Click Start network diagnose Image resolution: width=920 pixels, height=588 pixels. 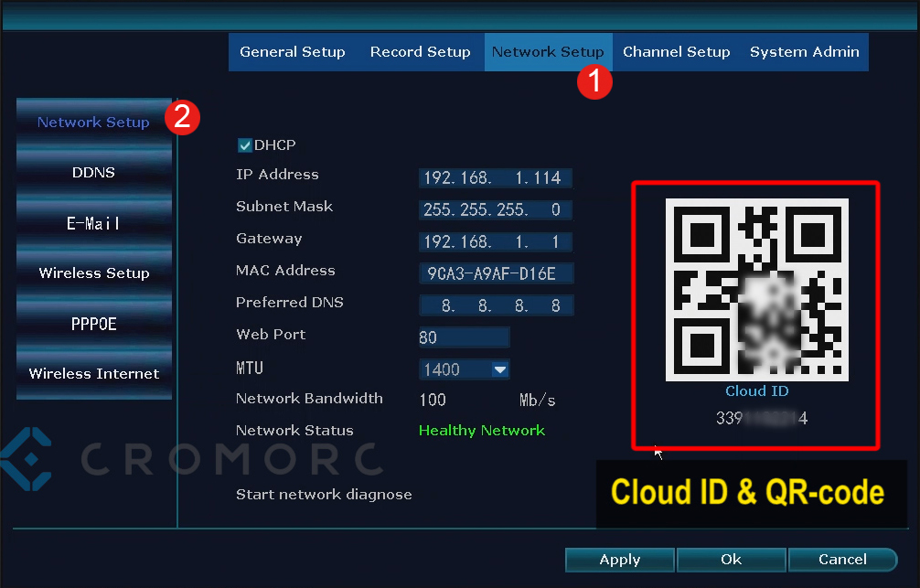(324, 495)
